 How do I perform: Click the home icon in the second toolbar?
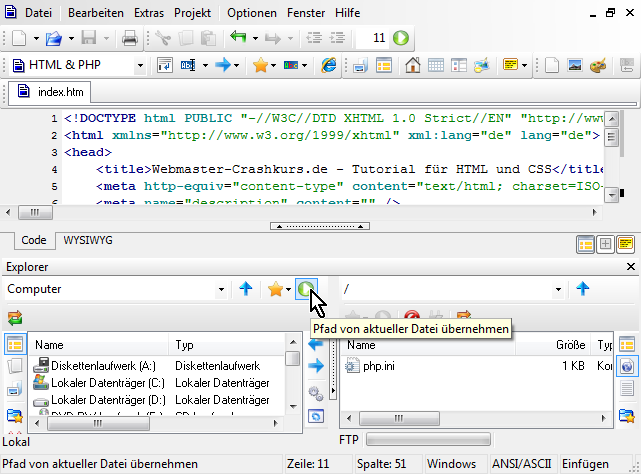[x=412, y=66]
